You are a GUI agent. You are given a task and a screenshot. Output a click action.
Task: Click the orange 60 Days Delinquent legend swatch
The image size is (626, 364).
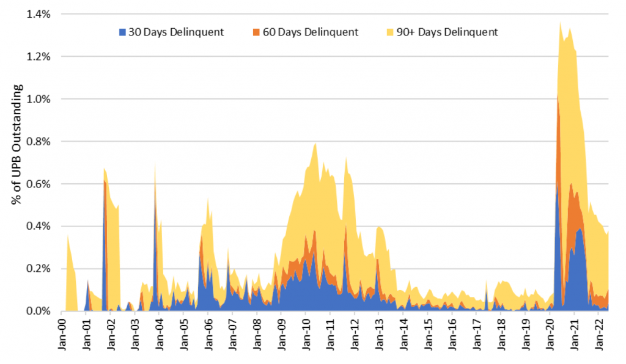tap(256, 32)
